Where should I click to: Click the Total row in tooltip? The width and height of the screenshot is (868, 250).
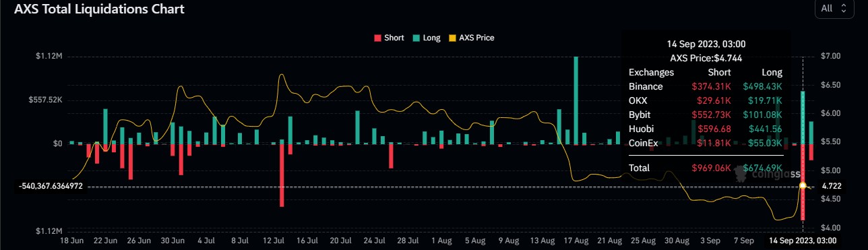[706, 167]
